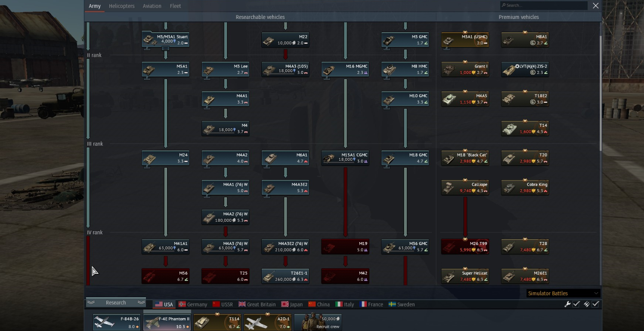Switch to Great Britain nation
This screenshot has width=644, height=331.
[257, 304]
